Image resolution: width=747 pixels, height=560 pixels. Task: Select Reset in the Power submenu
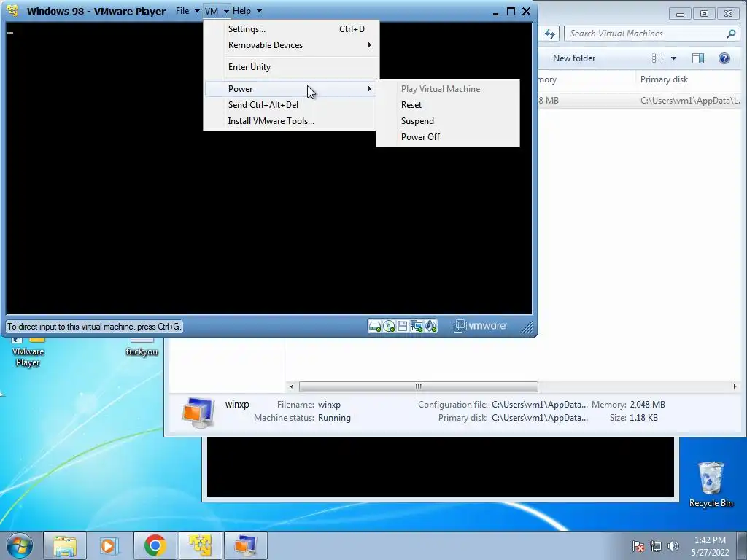(448, 105)
